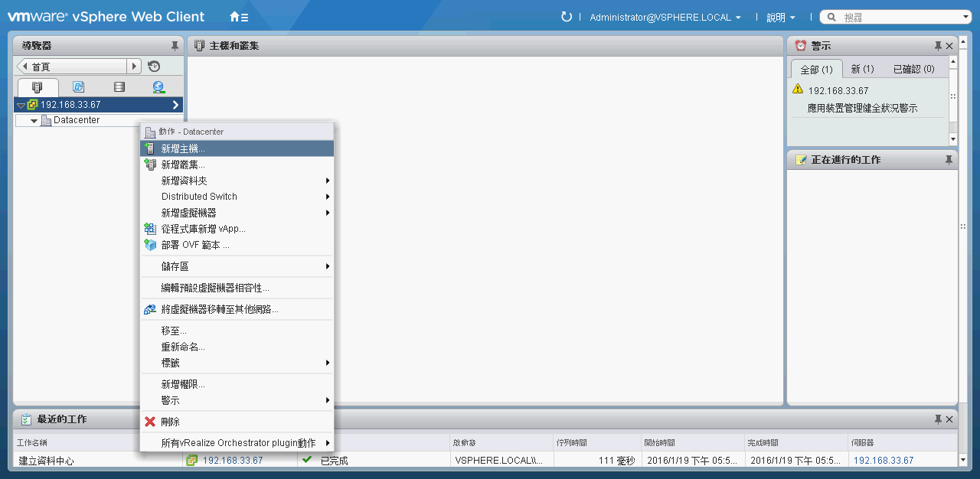
Task: Click the chevron on the 192.168.33.67 tree row
Action: (175, 105)
